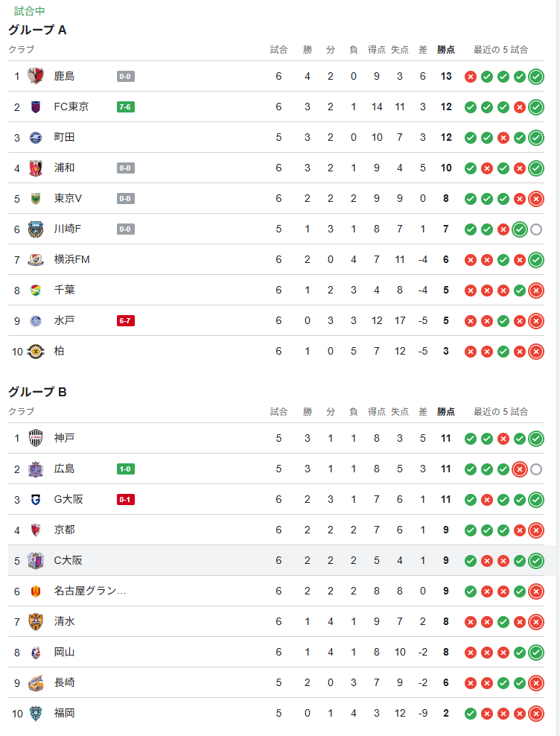Image resolution: width=560 pixels, height=736 pixels.
Task: Click the 浦和 club crest icon
Action: 36,168
